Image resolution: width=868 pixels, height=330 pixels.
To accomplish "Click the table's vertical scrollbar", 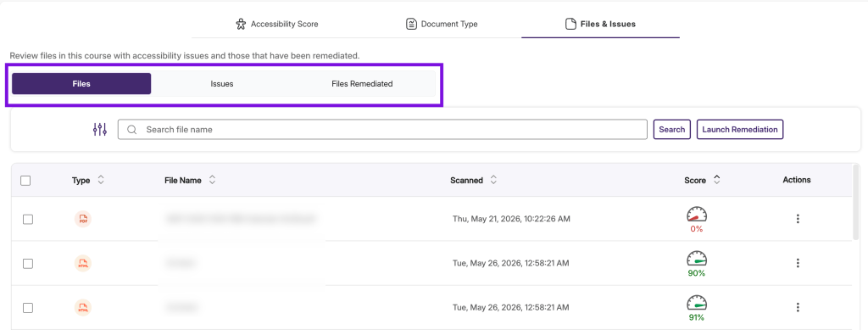I will tap(856, 203).
